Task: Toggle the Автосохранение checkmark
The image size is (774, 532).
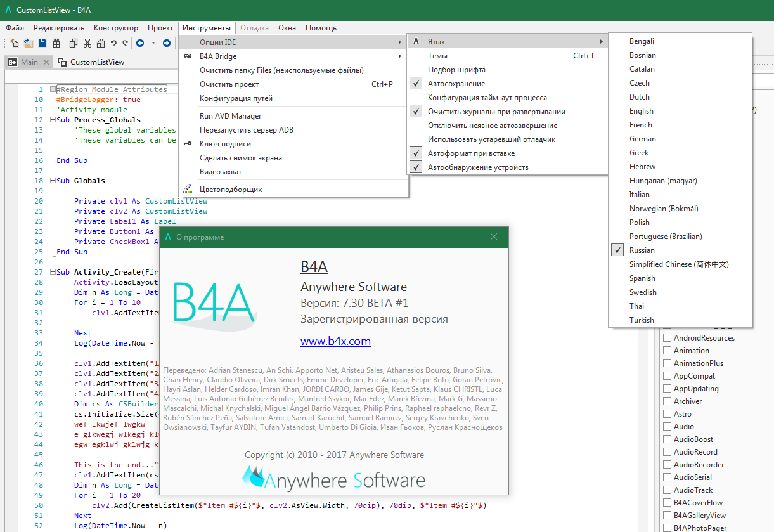Action: click(416, 84)
